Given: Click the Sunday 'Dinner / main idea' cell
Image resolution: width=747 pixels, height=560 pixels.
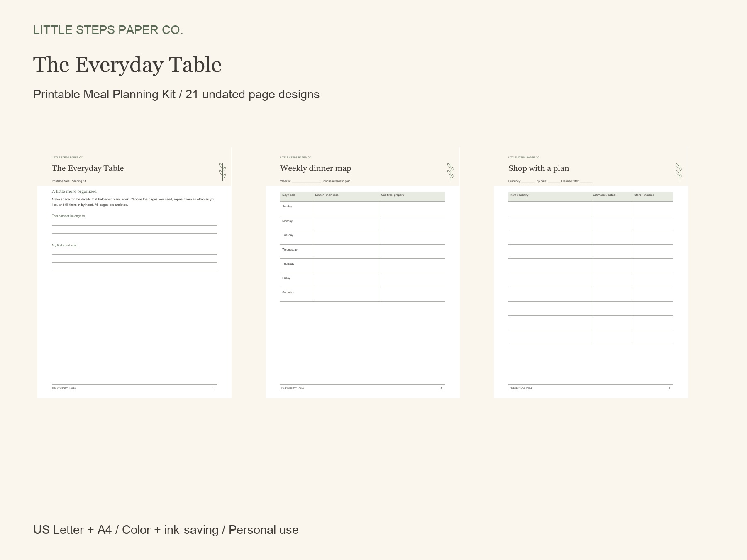Looking at the screenshot, I should coord(346,209).
